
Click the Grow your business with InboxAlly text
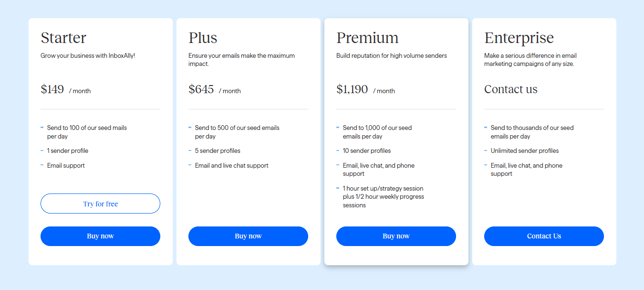pyautogui.click(x=88, y=56)
